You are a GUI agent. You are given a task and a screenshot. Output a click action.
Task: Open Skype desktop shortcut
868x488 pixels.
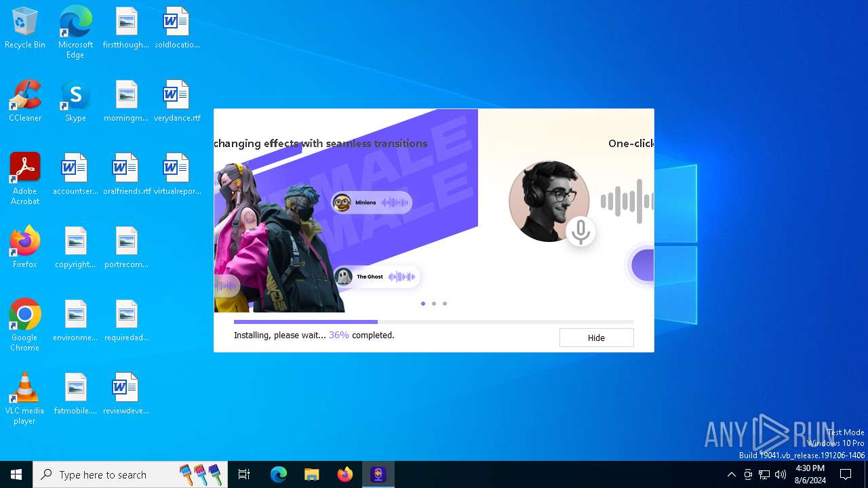pos(75,101)
